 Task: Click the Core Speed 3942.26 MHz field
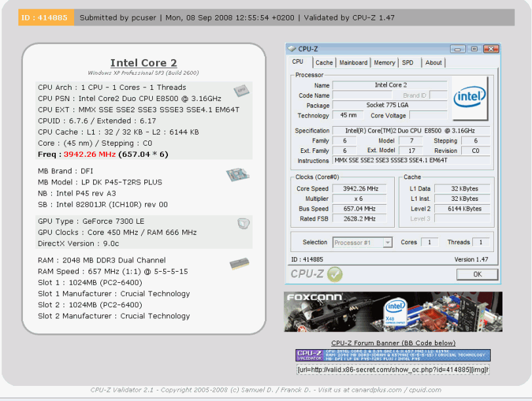pyautogui.click(x=359, y=189)
